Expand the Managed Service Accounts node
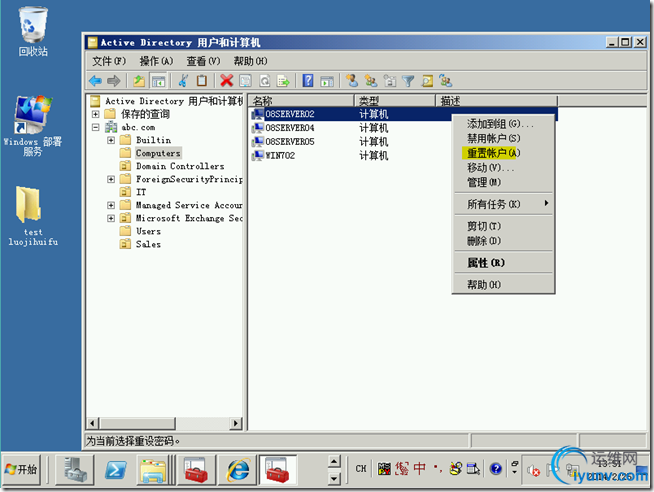 (111, 205)
